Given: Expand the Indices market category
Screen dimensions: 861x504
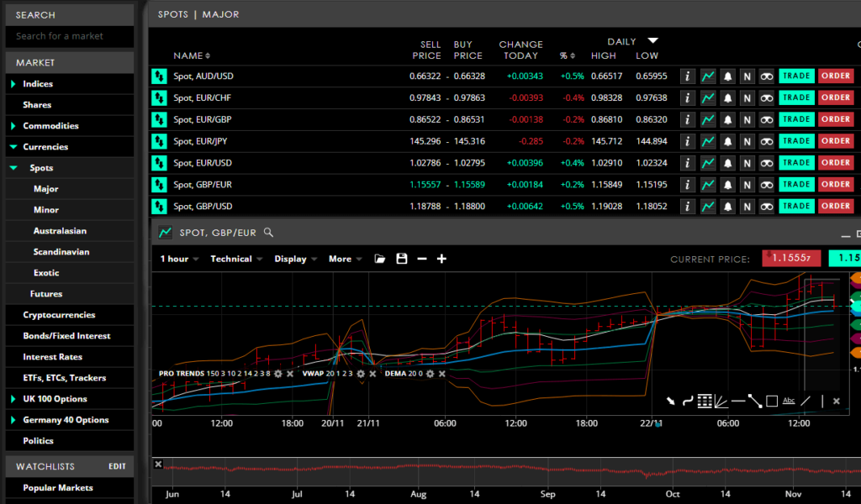Looking at the screenshot, I should (x=13, y=84).
